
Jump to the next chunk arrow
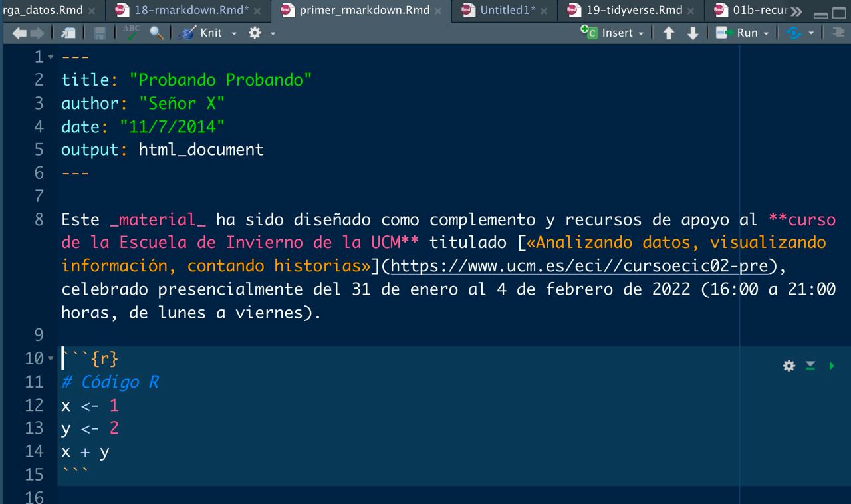click(x=693, y=33)
